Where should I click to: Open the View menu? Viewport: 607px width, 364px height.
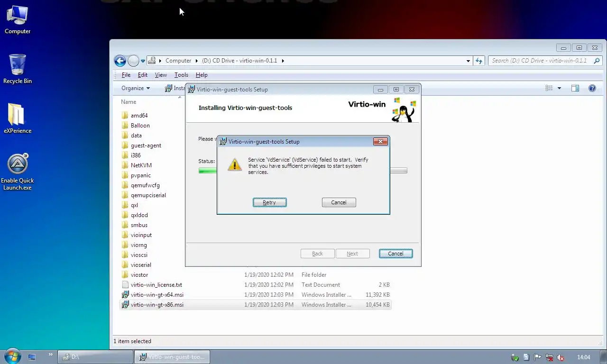click(161, 75)
